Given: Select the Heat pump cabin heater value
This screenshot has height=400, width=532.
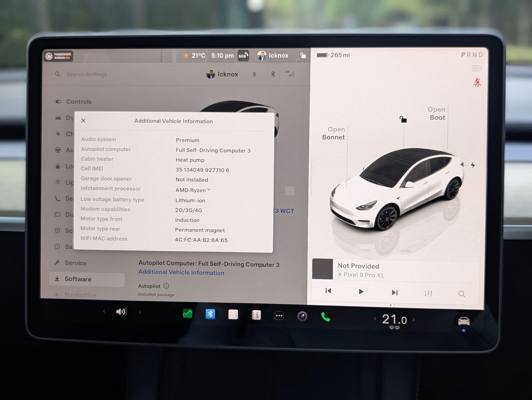Looking at the screenshot, I should (190, 160).
